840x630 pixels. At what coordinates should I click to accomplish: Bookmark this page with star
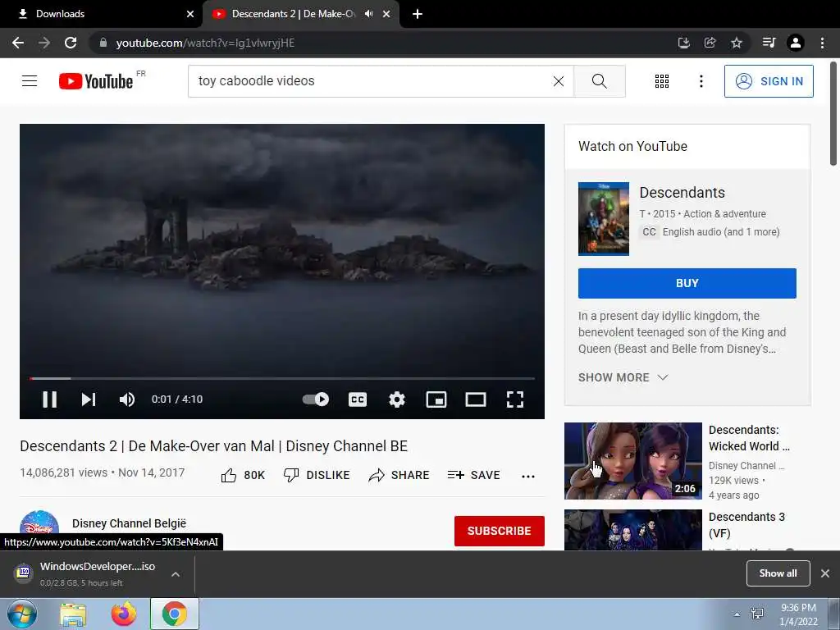(737, 43)
